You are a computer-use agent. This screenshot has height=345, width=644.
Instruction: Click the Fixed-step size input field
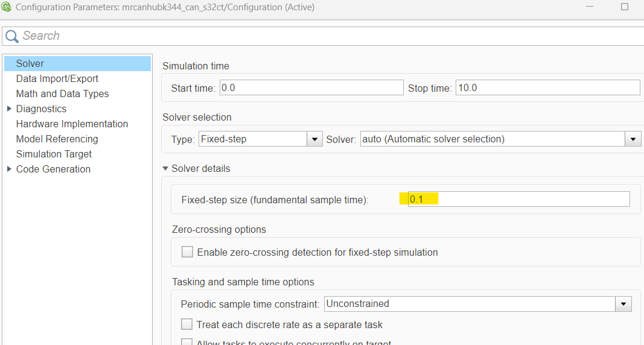(x=519, y=199)
